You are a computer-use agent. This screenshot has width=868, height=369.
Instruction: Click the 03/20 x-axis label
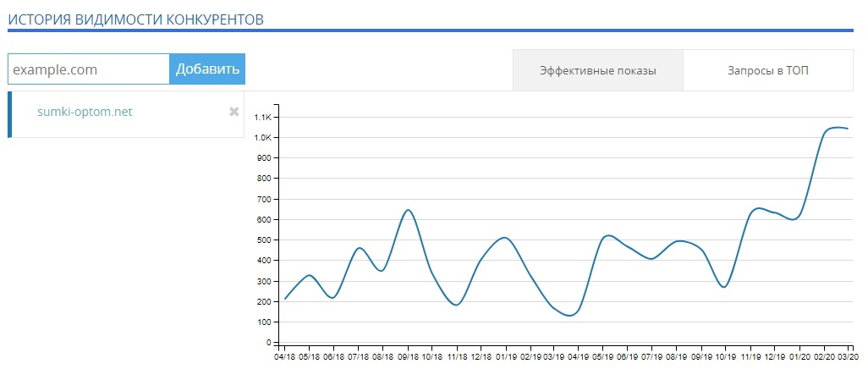coord(849,358)
